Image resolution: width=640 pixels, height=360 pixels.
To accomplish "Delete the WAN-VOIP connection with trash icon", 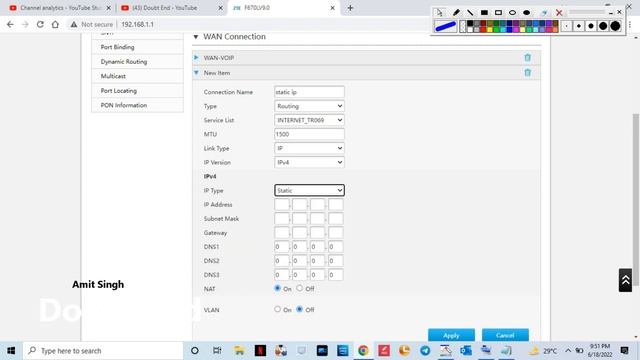I will [x=527, y=58].
